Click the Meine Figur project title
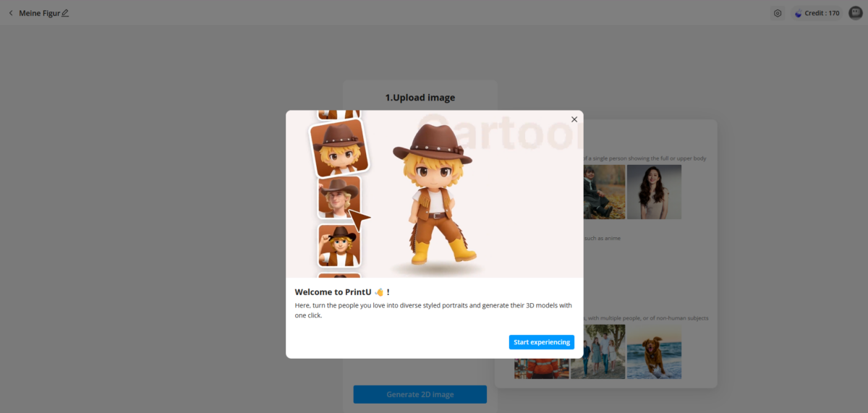The height and width of the screenshot is (413, 868). [39, 13]
